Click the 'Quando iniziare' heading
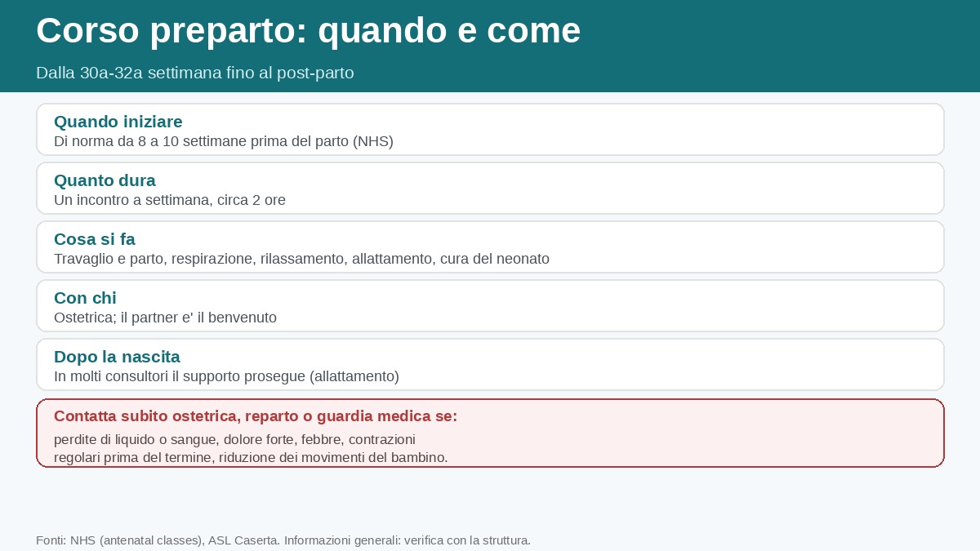980x551 pixels. point(118,122)
